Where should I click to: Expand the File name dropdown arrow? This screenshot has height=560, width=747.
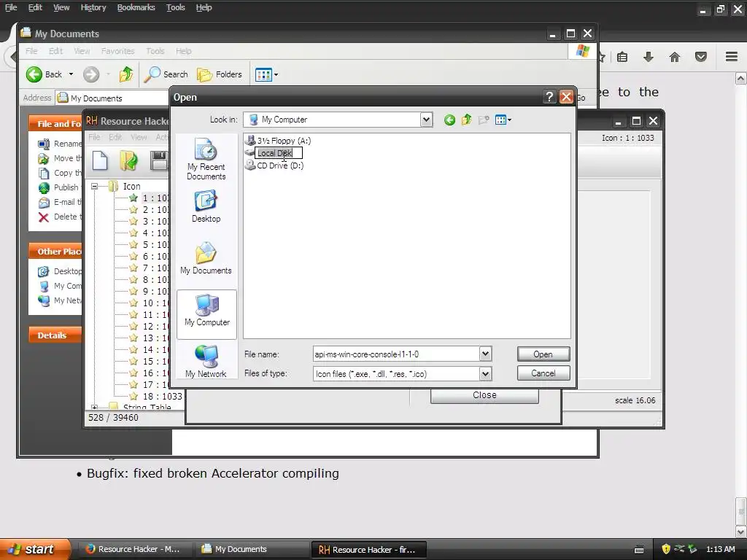point(485,354)
